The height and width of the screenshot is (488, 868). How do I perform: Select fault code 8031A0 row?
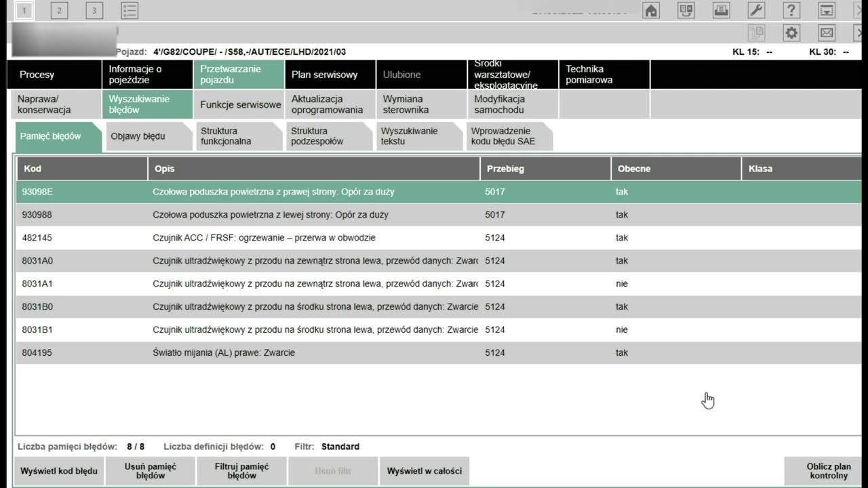(x=439, y=261)
